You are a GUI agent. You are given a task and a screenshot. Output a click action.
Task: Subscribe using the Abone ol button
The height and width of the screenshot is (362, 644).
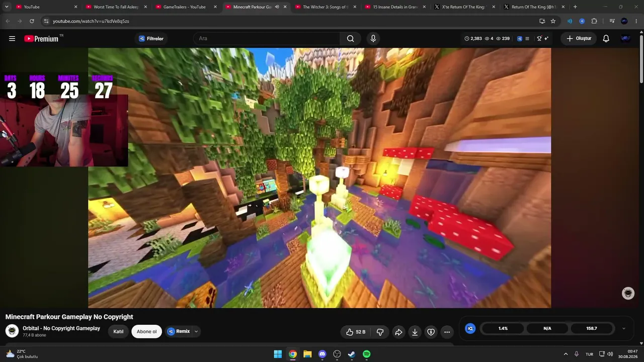click(147, 332)
